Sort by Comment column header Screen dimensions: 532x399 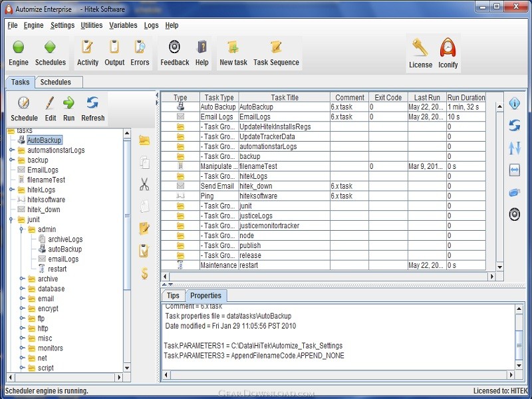click(x=350, y=97)
